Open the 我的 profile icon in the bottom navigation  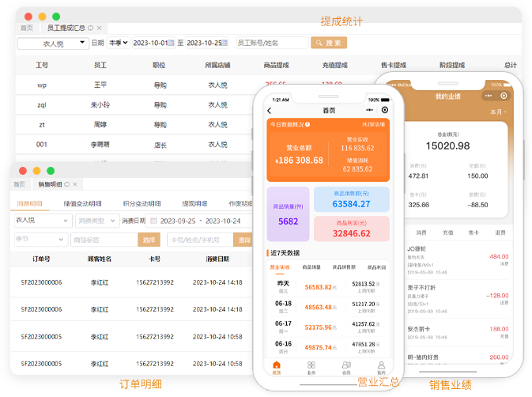coord(381,366)
